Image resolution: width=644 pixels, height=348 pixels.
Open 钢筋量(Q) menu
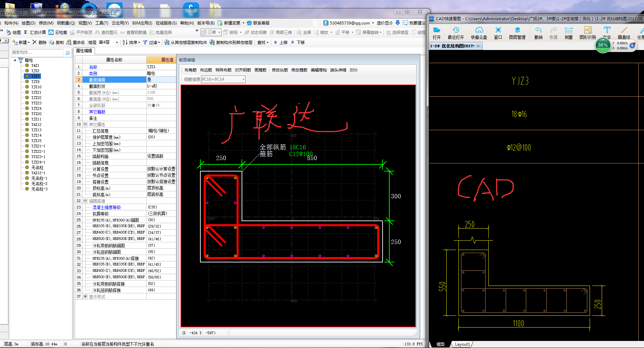tap(66, 23)
